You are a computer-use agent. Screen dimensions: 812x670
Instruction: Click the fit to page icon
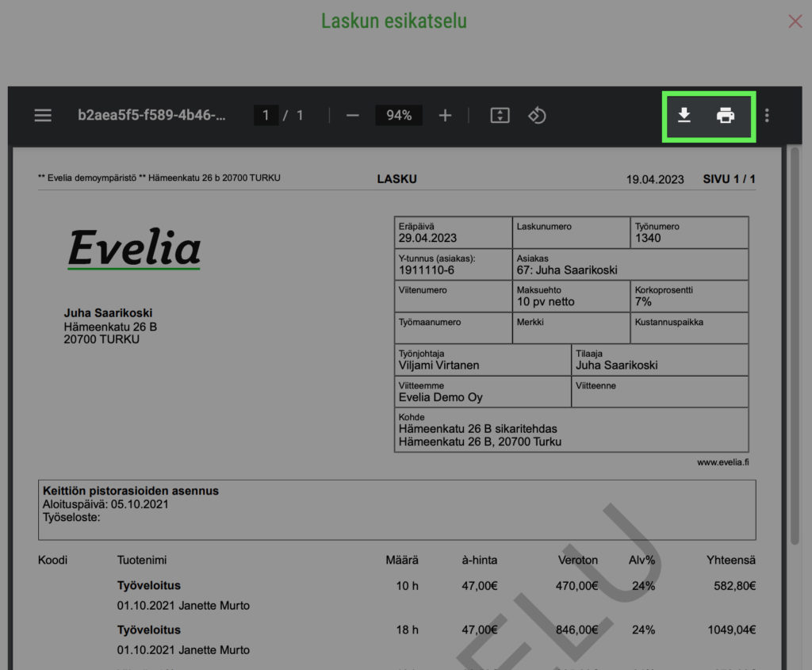click(x=500, y=115)
